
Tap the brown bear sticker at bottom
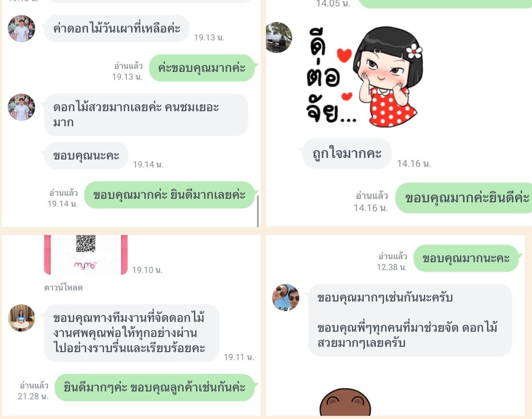click(x=345, y=402)
